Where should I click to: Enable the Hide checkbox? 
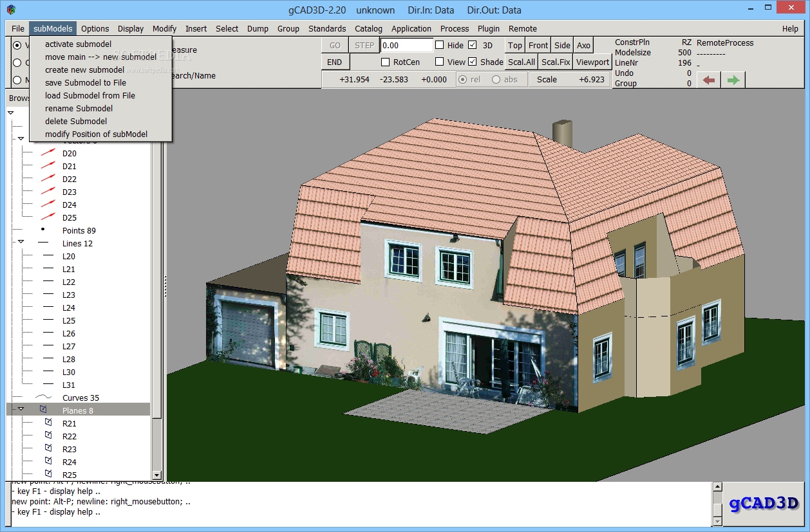[x=440, y=45]
